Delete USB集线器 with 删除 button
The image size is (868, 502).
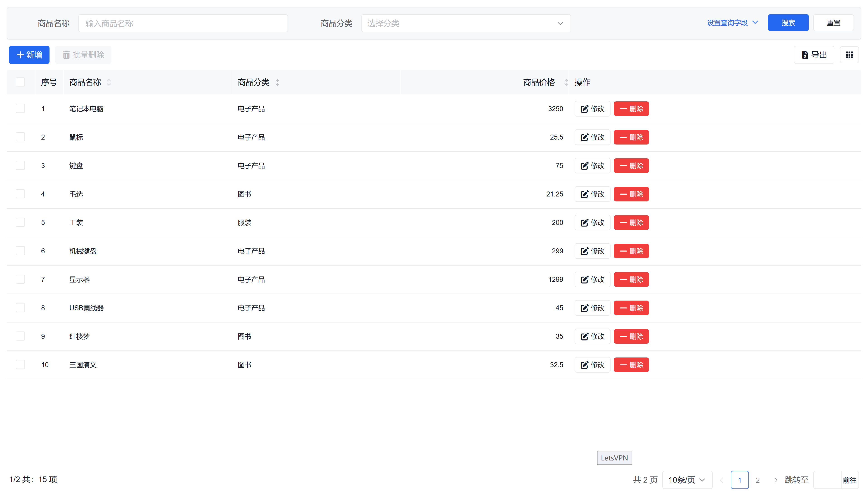click(631, 308)
